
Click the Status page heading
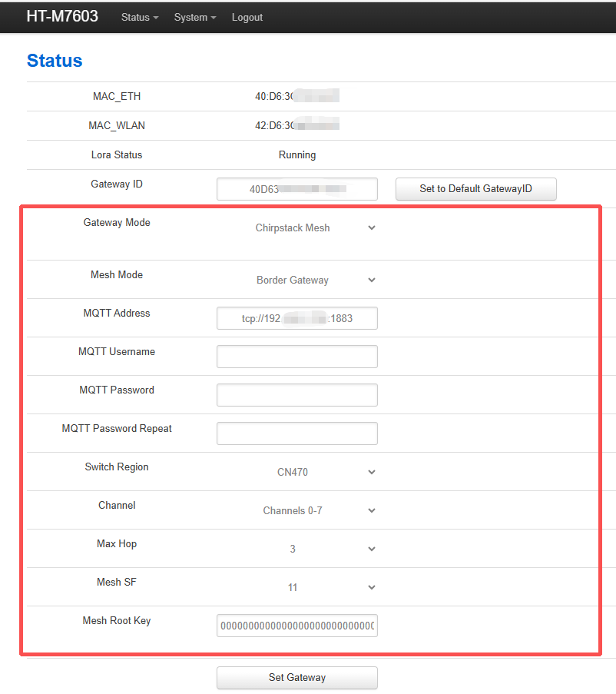click(55, 61)
